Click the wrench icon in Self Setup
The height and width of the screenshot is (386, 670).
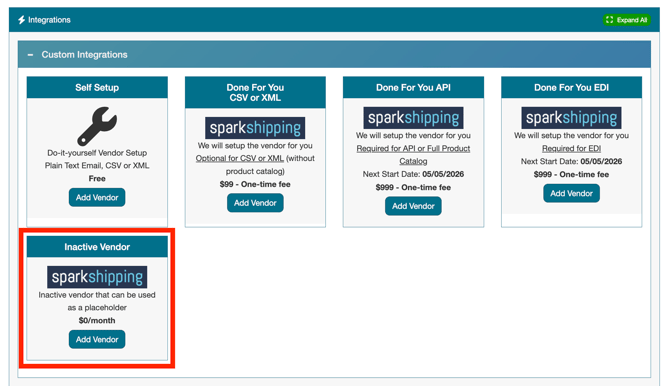(x=97, y=126)
